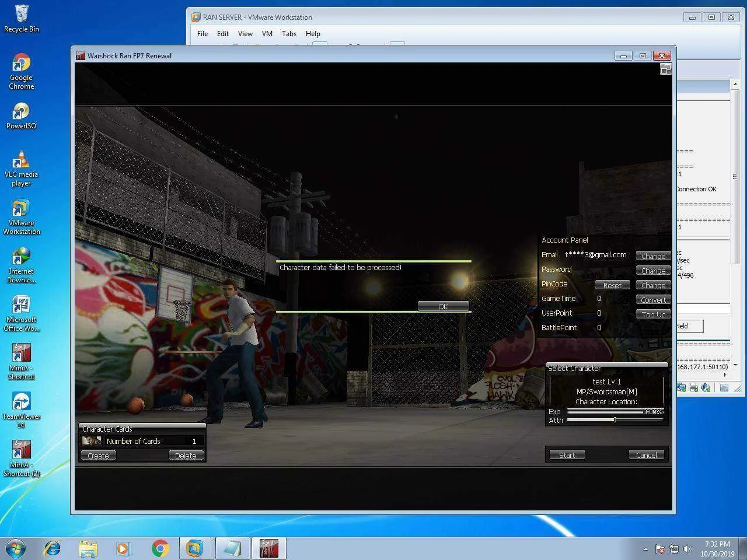Open the Edit menu in VMware Workstation
Screen dimensions: 747x560
pos(223,34)
